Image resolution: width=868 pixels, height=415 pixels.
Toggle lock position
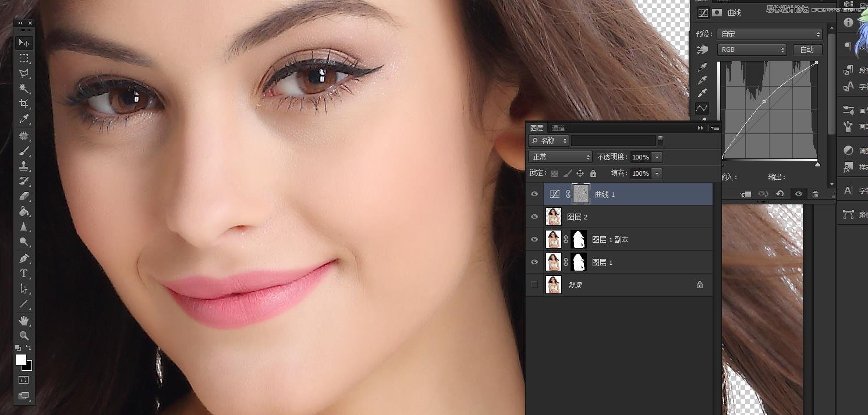(580, 173)
